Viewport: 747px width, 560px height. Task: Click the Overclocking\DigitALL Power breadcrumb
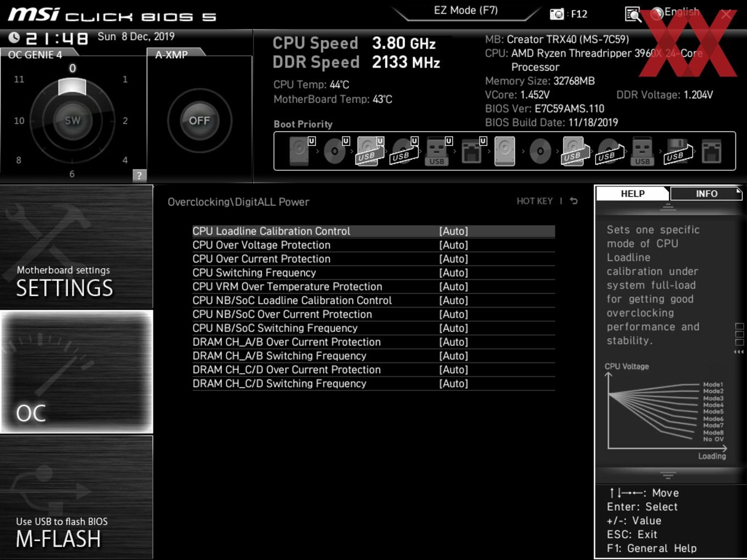[238, 201]
